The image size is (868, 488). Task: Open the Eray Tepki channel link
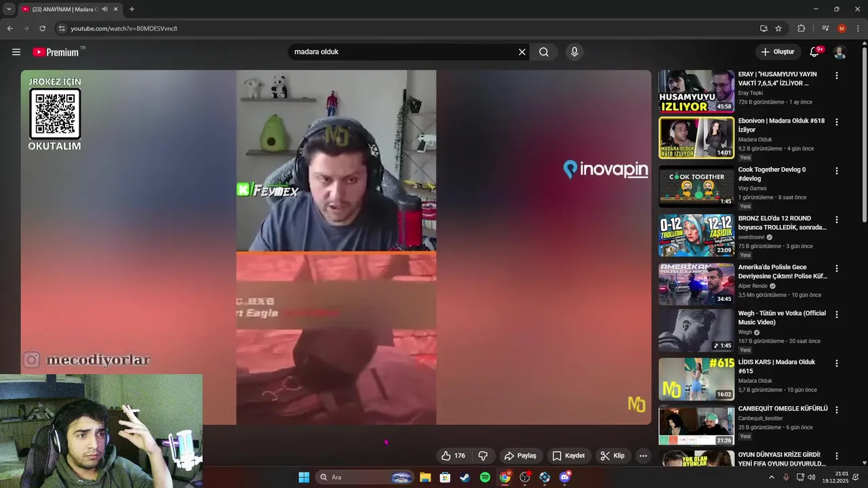(750, 93)
